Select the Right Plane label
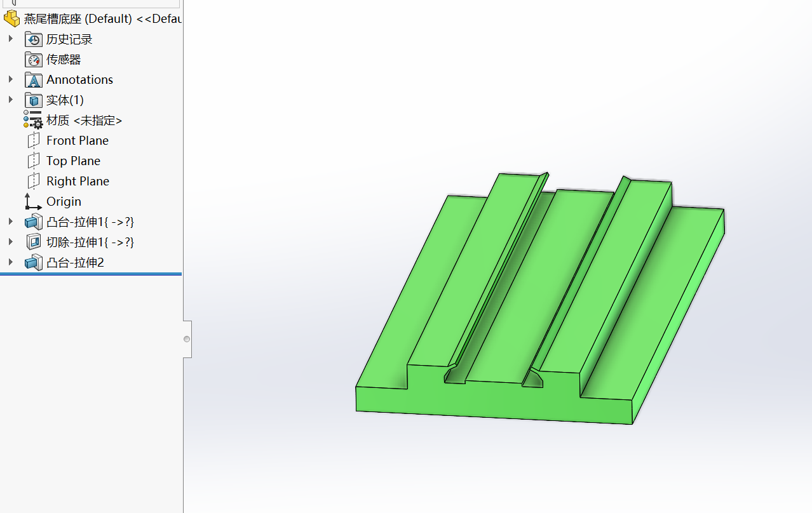The height and width of the screenshot is (513, 812). coord(78,182)
